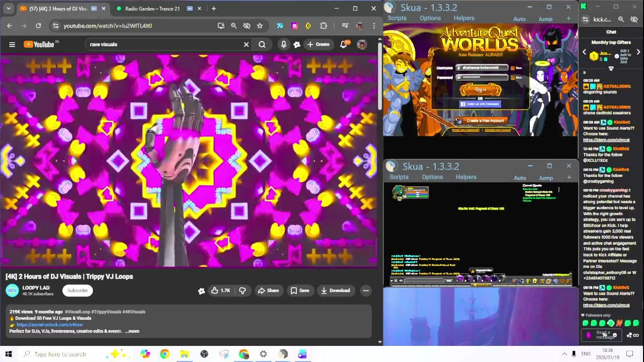
Task: Expand description with ...more
Action: click(x=132, y=331)
